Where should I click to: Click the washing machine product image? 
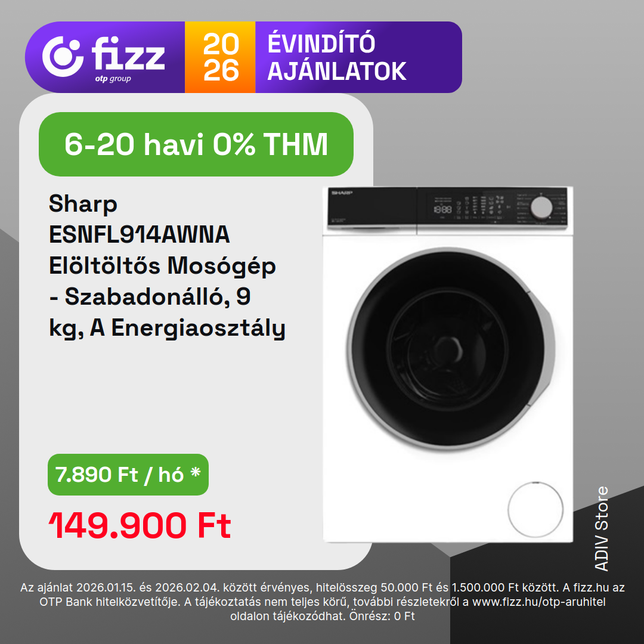pyautogui.click(x=448, y=364)
